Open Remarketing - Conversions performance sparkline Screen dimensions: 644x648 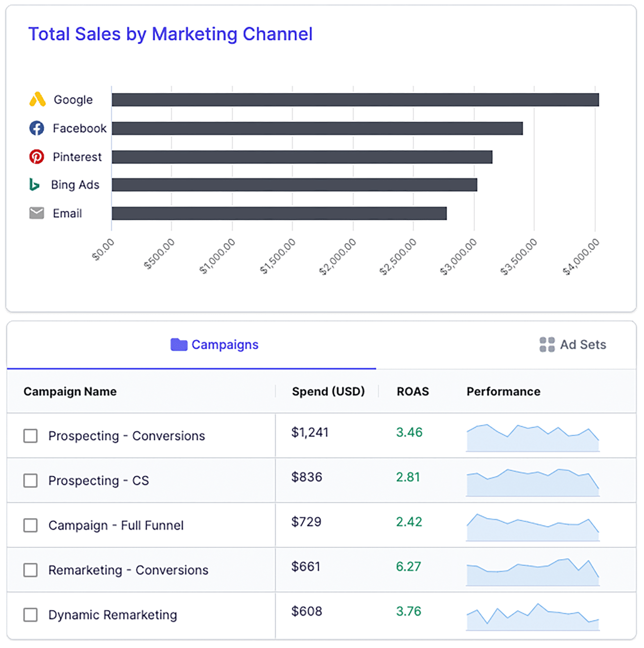(x=532, y=572)
